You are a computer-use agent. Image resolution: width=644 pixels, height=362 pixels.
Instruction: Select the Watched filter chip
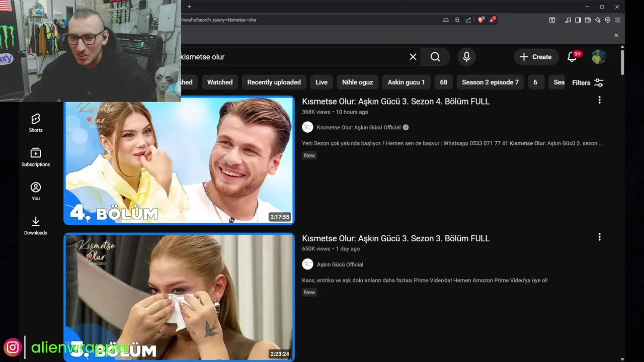coord(220,82)
